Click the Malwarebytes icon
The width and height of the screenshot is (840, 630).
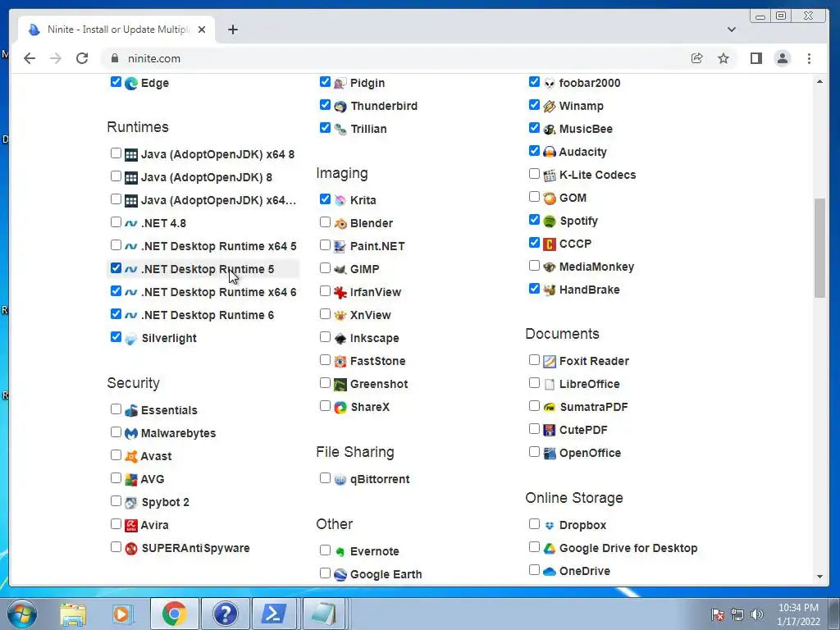(131, 433)
